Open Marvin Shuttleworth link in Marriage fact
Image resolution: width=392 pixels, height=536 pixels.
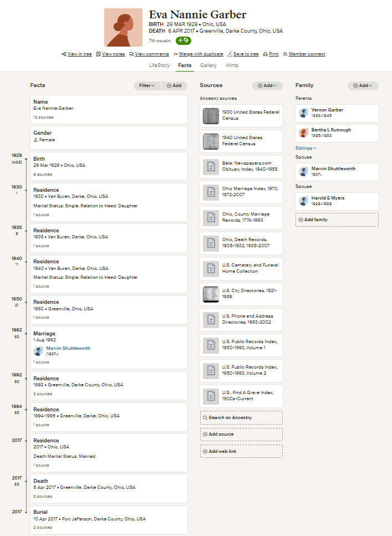tap(69, 348)
